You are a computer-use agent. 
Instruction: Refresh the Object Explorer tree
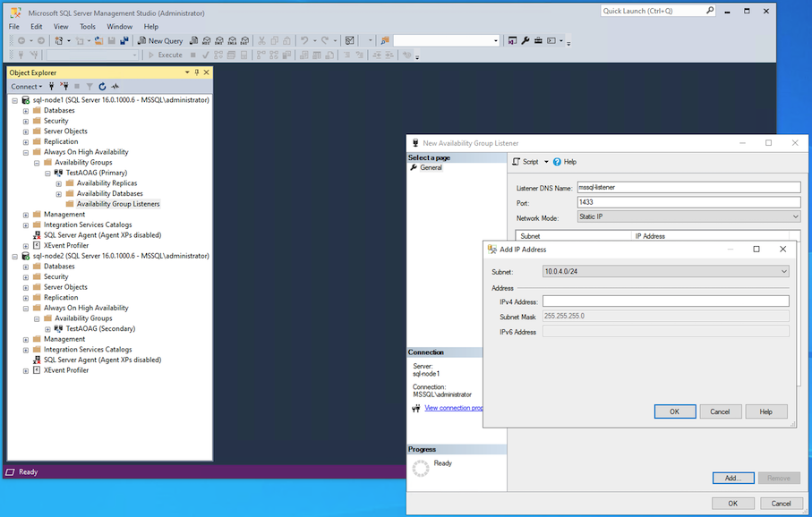coord(102,87)
